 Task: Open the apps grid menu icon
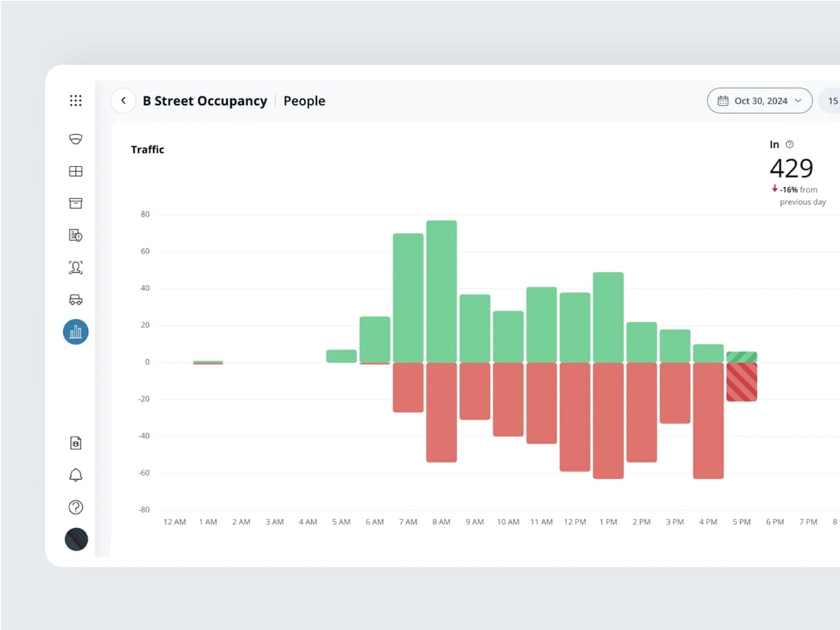(76, 101)
